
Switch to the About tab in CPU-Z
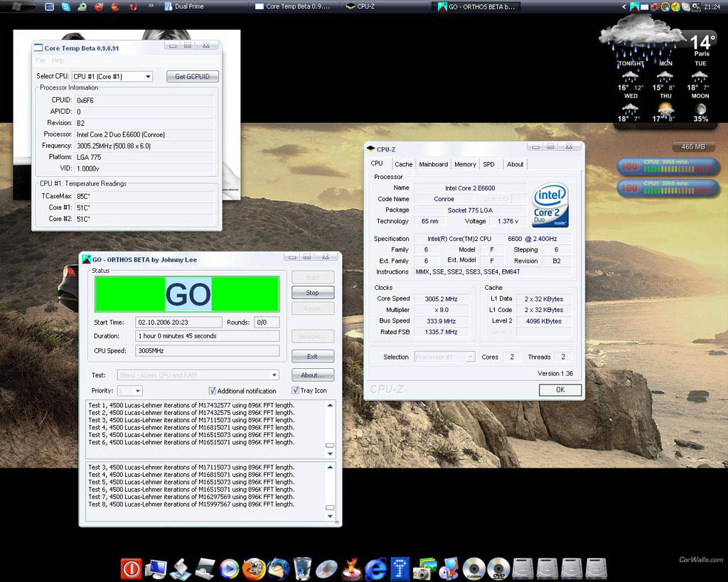515,164
